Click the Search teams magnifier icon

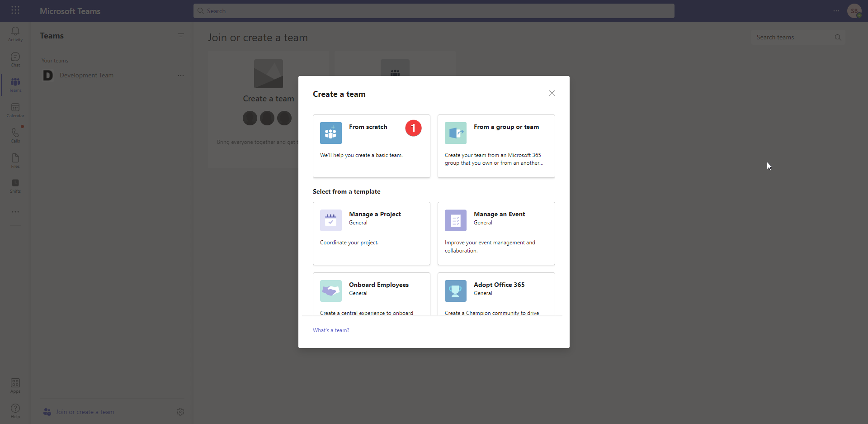click(x=838, y=38)
